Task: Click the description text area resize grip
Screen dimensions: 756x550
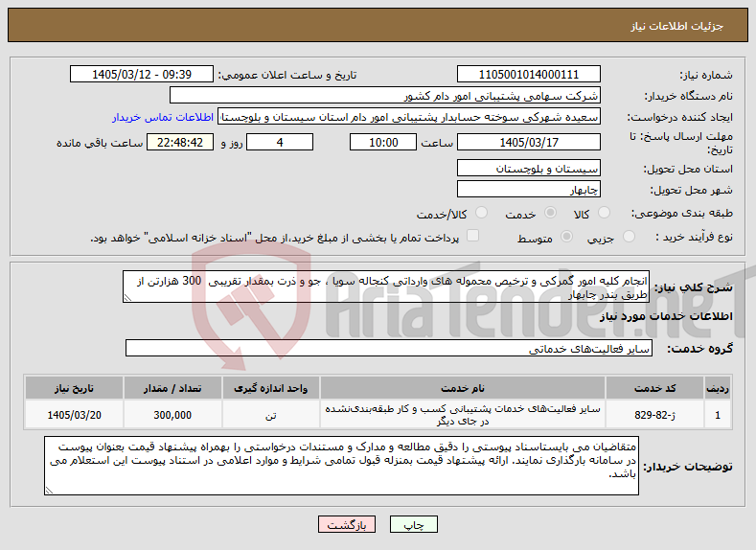Action: (127, 298)
